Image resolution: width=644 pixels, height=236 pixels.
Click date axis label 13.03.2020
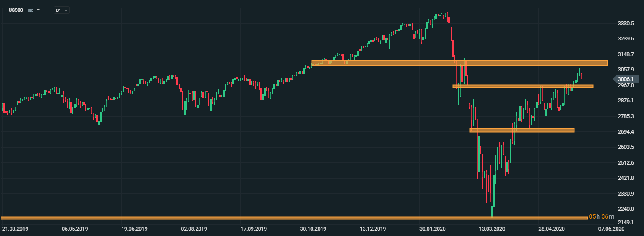tap(492, 229)
